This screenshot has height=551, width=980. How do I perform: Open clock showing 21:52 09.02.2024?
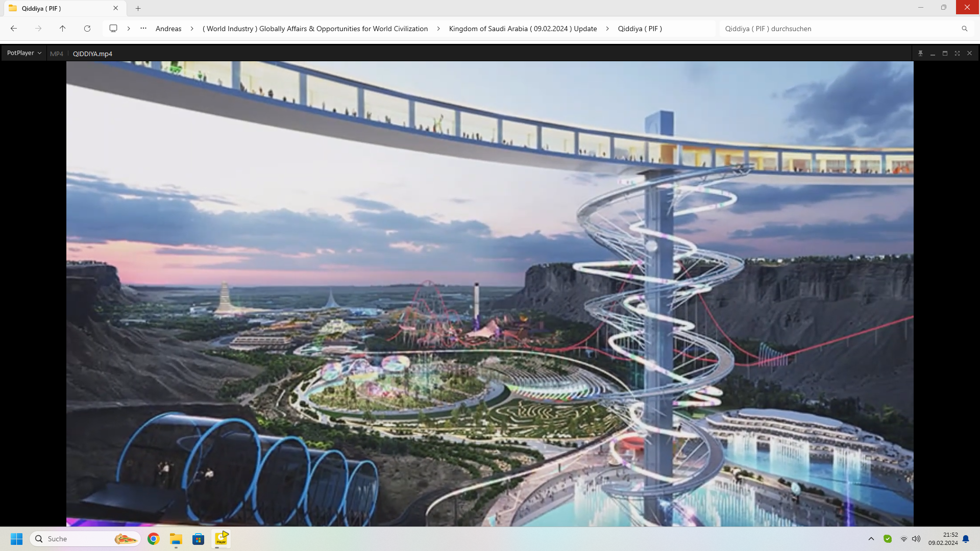pyautogui.click(x=943, y=539)
